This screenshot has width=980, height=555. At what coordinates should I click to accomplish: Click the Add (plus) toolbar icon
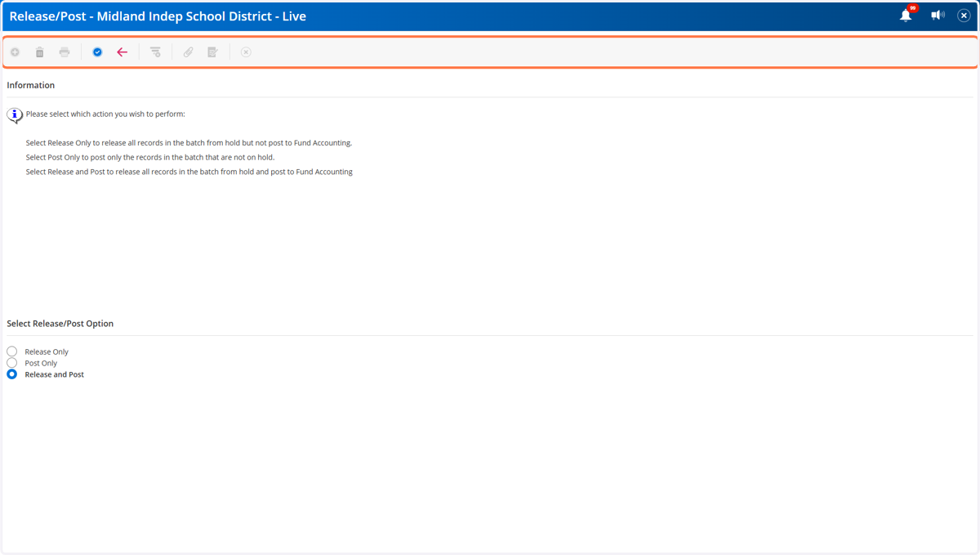[x=15, y=52]
